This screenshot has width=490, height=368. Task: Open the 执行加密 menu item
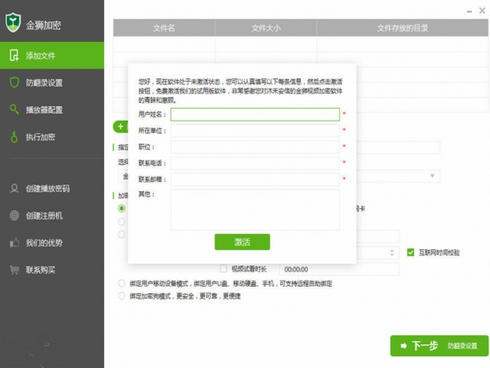click(x=52, y=137)
